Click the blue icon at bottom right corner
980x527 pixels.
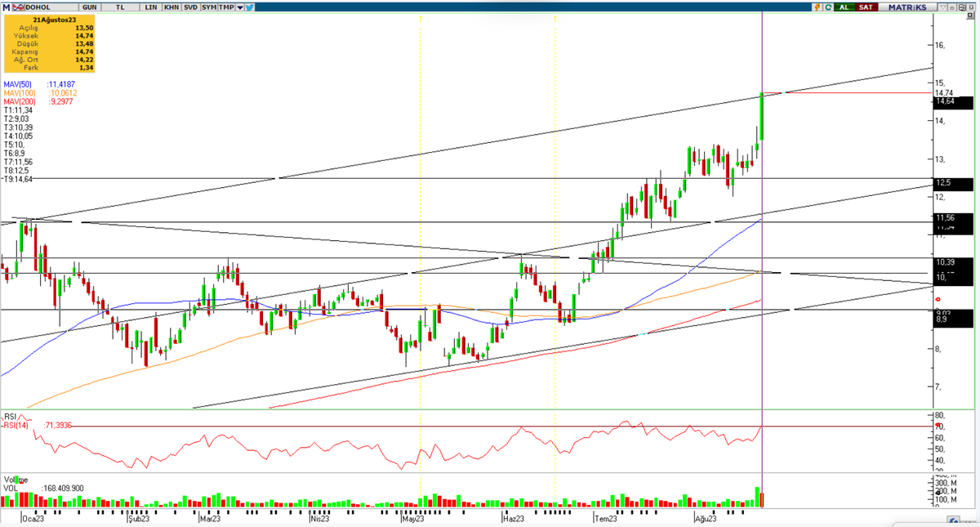953,521
